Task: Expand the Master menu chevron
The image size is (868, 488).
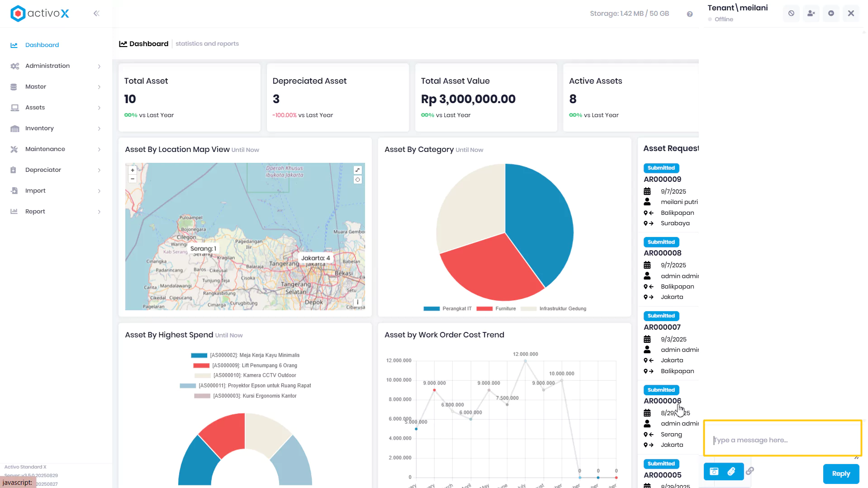Action: click(99, 87)
